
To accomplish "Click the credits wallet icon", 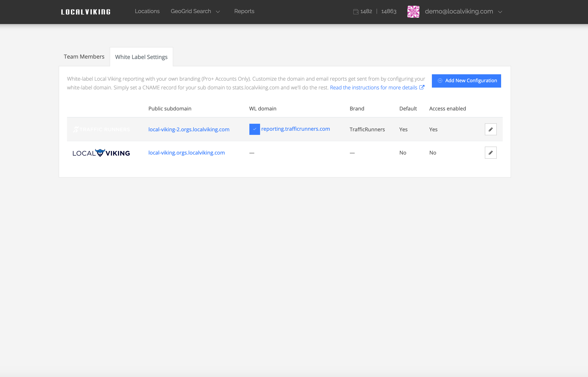I will click(356, 12).
